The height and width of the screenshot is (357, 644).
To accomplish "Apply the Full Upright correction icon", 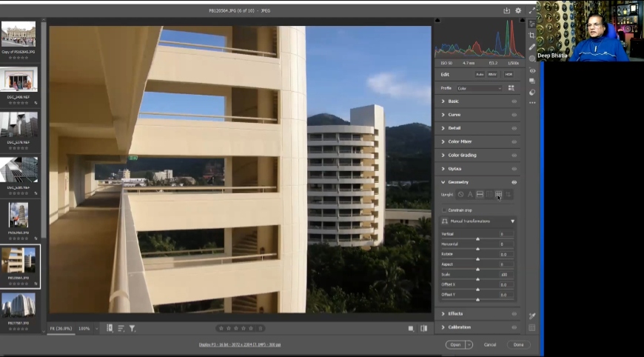I will [x=498, y=195].
